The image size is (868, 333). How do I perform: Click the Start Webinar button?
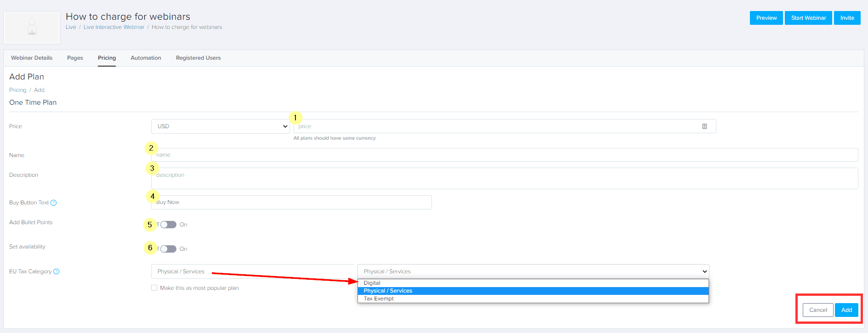pyautogui.click(x=808, y=18)
